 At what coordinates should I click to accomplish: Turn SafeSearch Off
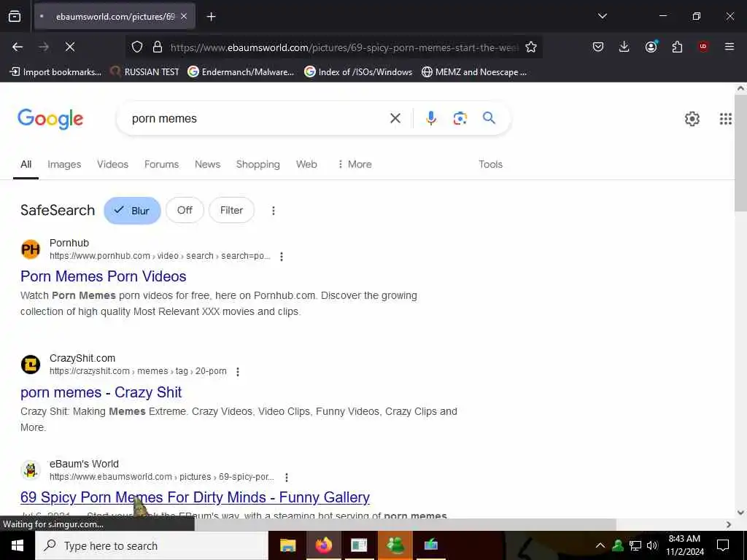pyautogui.click(x=185, y=210)
